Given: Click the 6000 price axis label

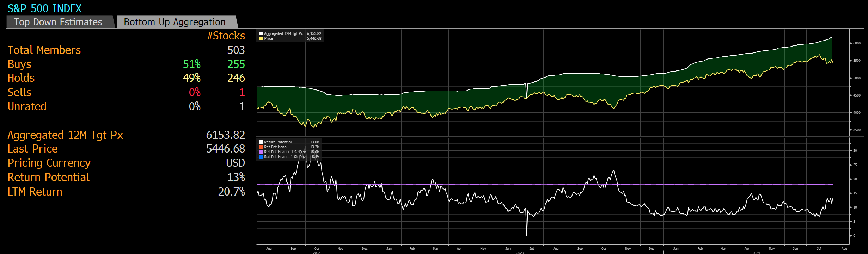Looking at the screenshot, I should pos(857,43).
